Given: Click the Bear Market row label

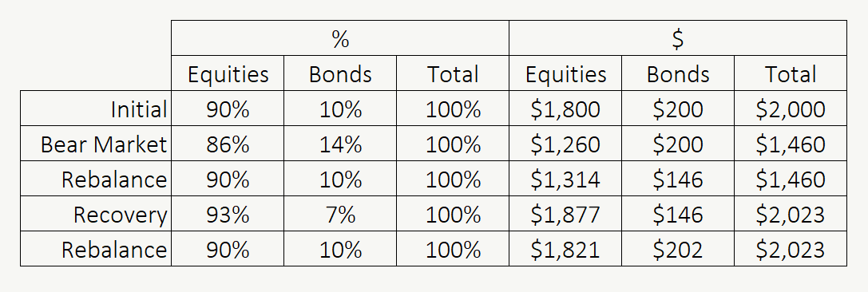Looking at the screenshot, I should pos(96,144).
